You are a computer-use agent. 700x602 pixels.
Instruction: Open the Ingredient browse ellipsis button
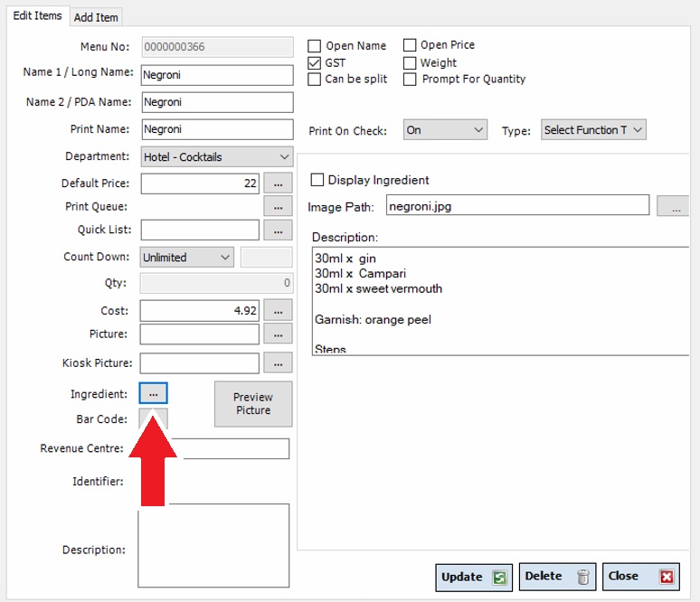153,393
